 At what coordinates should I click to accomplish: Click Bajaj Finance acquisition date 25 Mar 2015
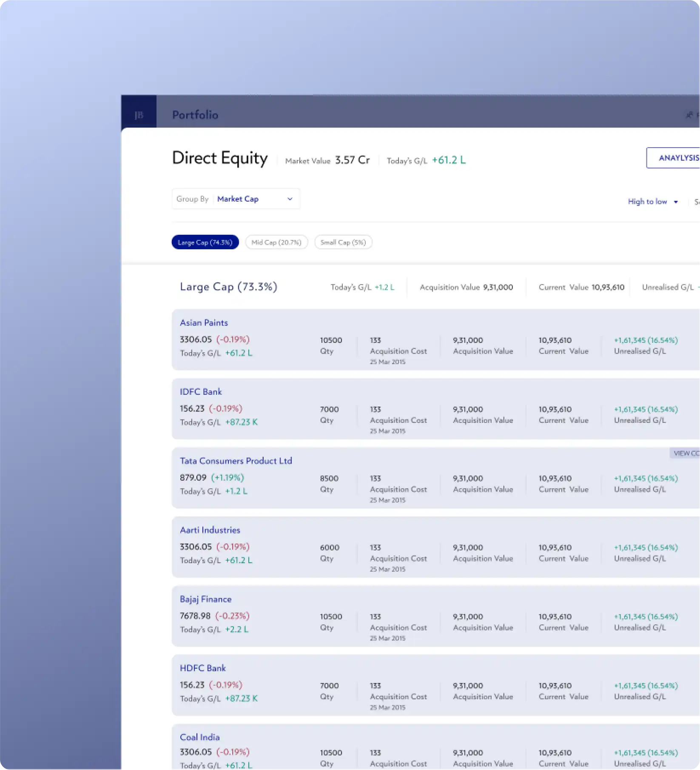click(387, 638)
